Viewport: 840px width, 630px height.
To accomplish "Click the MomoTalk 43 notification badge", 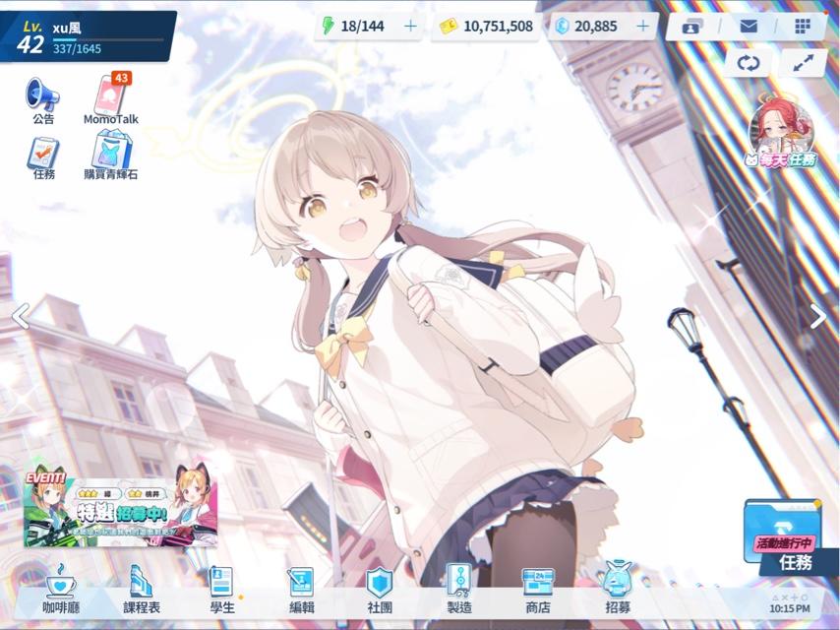I will tap(122, 79).
